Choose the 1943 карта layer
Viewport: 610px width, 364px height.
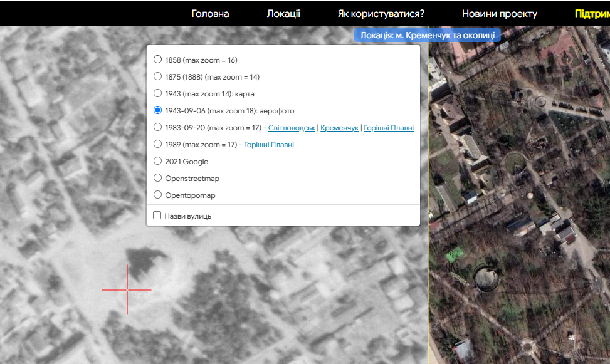pos(158,94)
